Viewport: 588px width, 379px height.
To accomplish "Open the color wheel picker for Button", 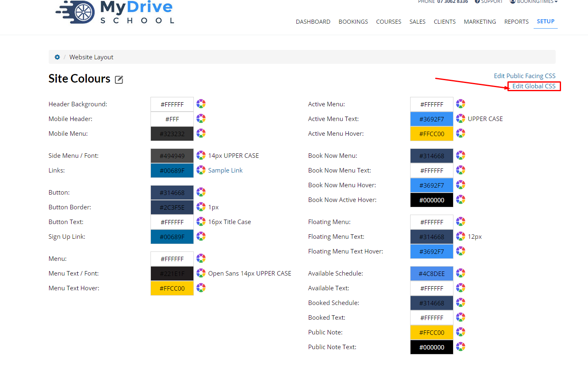I will pos(201,192).
